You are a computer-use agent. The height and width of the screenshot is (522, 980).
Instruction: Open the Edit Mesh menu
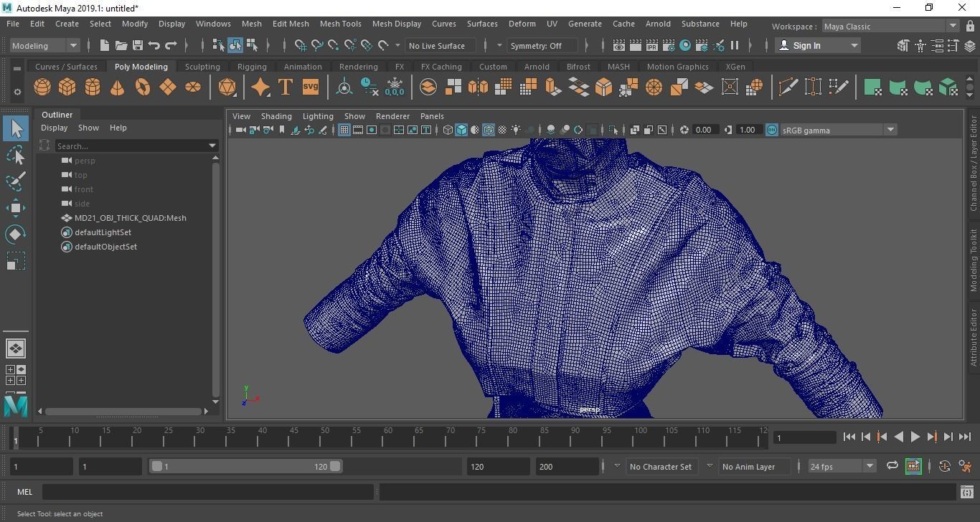tap(291, 24)
